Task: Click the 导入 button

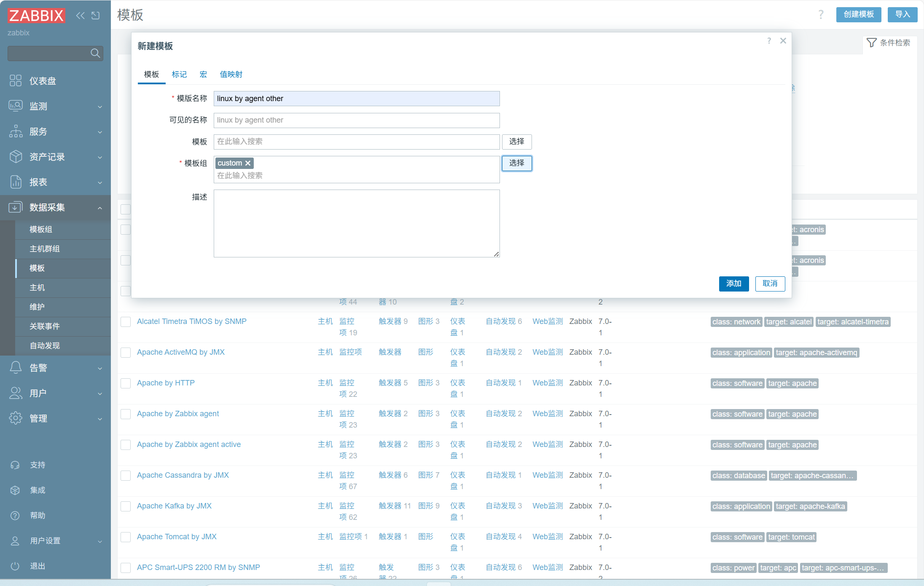Action: (903, 14)
